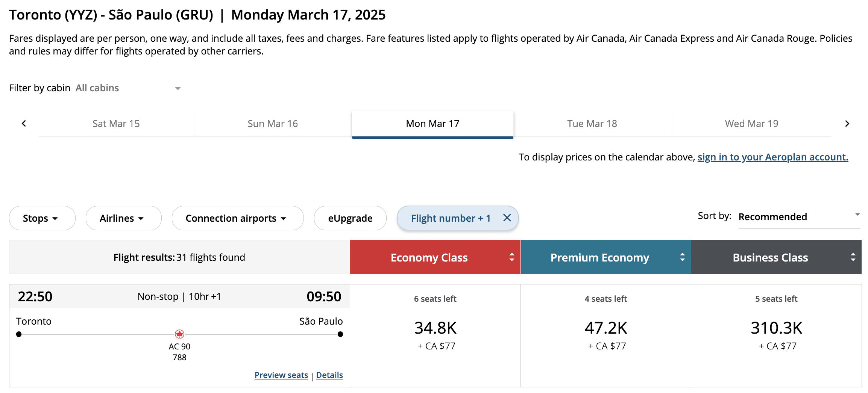The width and height of the screenshot is (868, 393).
Task: Open the Filter by cabin dropdown
Action: [128, 88]
